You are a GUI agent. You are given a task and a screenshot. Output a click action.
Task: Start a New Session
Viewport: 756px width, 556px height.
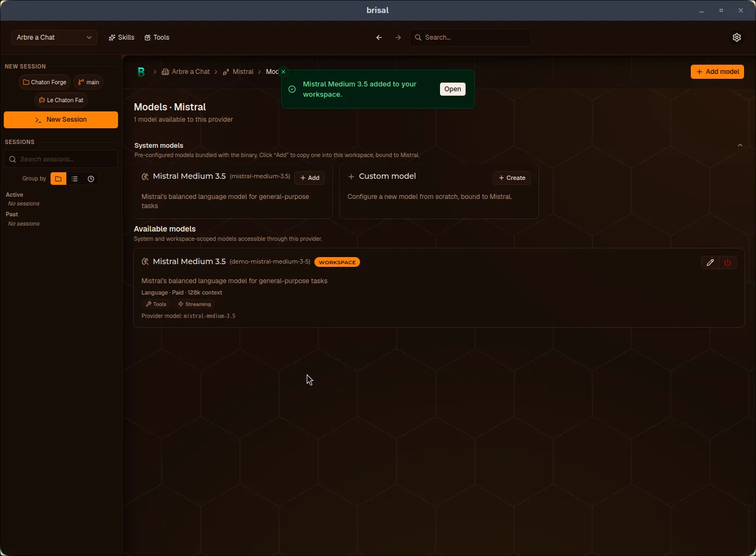[61, 120]
